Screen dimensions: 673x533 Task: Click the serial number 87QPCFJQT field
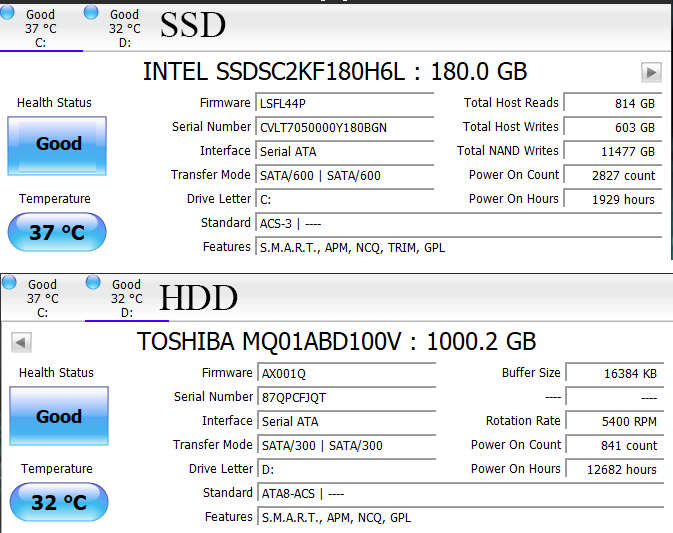point(347,397)
